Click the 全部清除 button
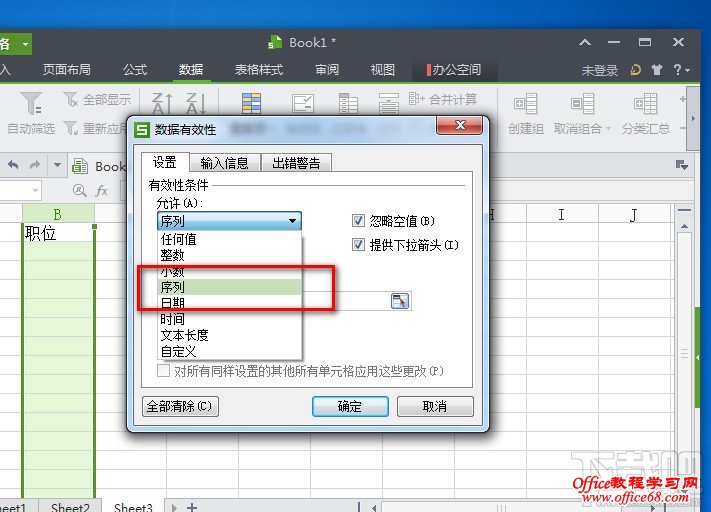The image size is (711, 512). click(x=180, y=406)
